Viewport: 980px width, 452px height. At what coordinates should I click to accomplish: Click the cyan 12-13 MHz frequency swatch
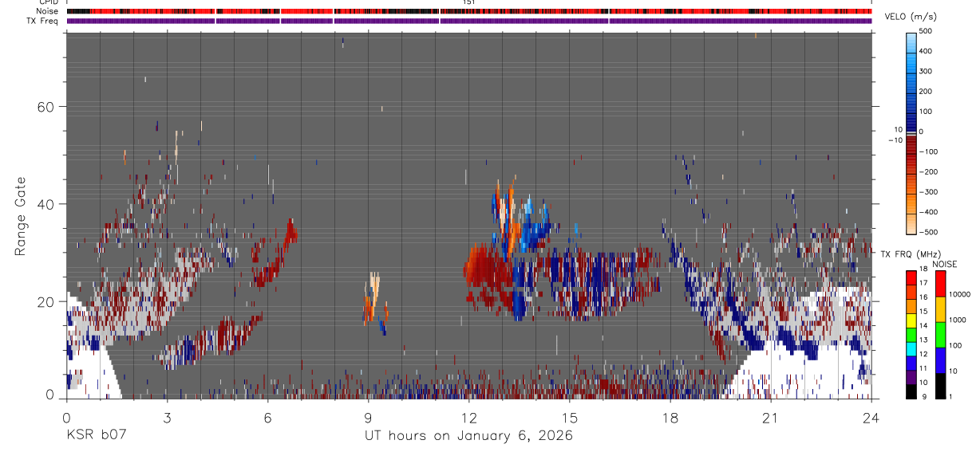click(x=911, y=349)
